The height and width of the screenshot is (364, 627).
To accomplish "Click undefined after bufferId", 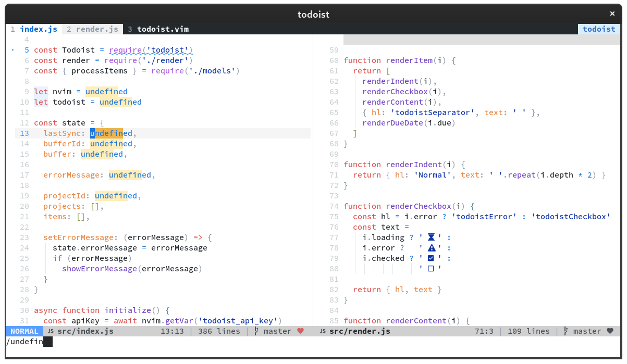I will click(111, 144).
